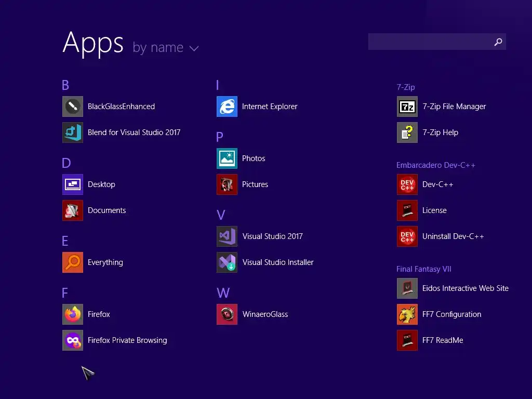Screen dimensions: 532x399
Task: Click the 'Photos' label text
Action: [254, 158]
